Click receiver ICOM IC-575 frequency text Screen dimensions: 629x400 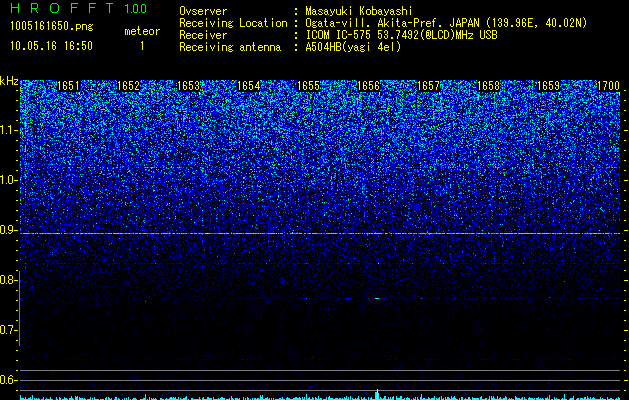point(401,35)
